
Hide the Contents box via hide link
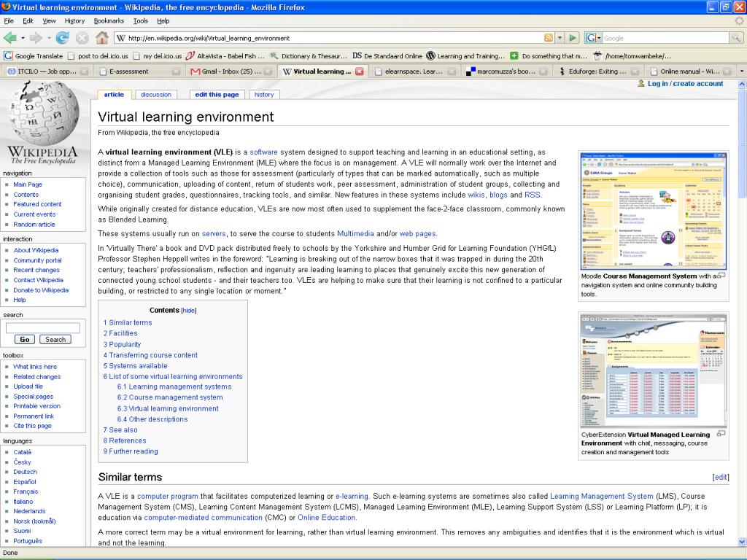189,311
